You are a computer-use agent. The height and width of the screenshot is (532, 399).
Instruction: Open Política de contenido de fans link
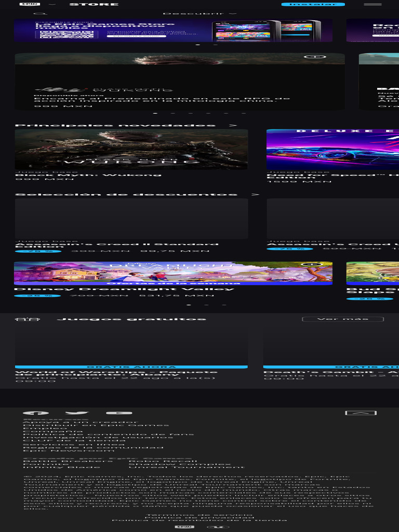(x=108, y=434)
